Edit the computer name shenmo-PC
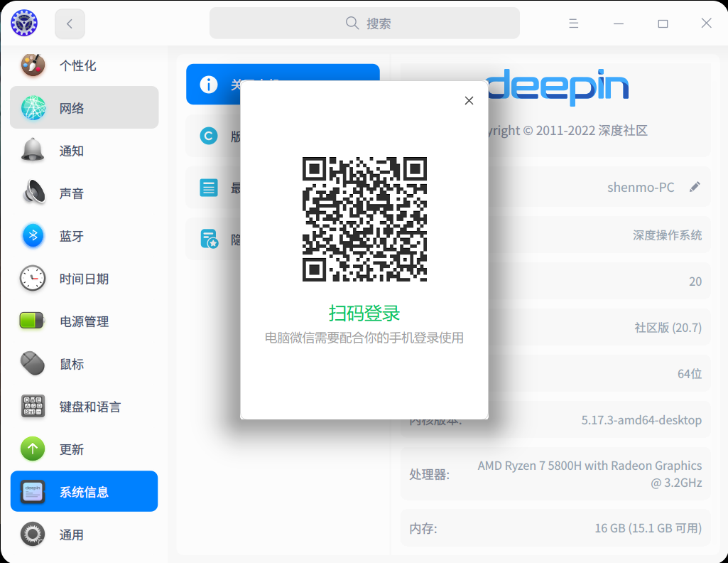The image size is (728, 563). point(694,186)
